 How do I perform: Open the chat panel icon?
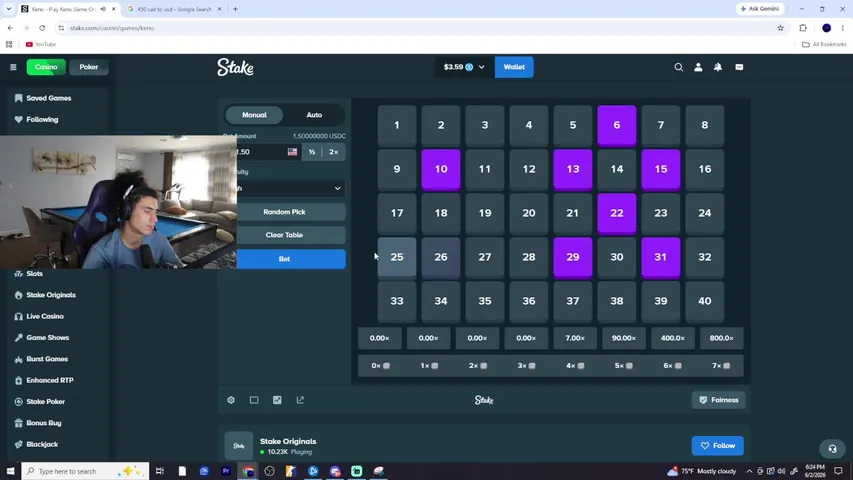coord(739,67)
